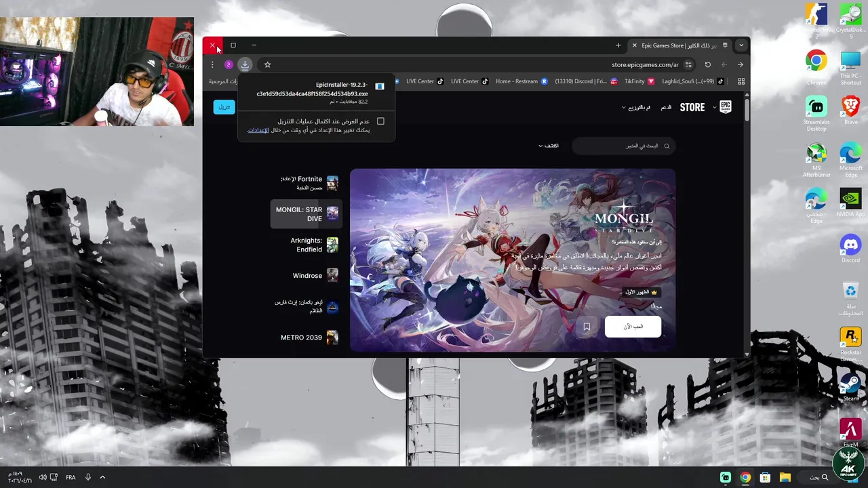Click Chrome icon in the taskbar
Image resolution: width=868 pixels, height=488 pixels.
tap(745, 477)
